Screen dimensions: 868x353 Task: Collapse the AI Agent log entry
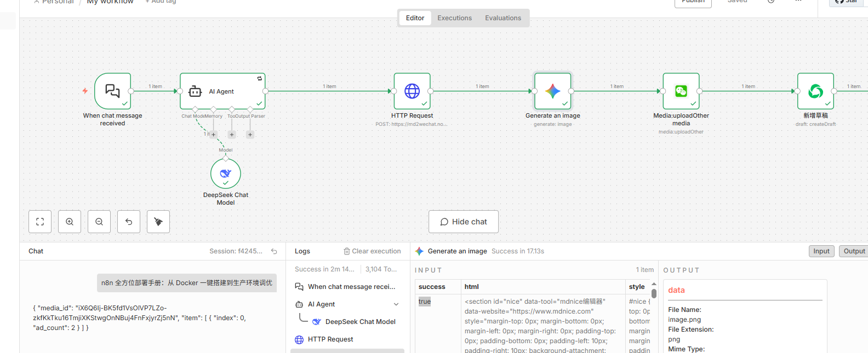coord(396,304)
